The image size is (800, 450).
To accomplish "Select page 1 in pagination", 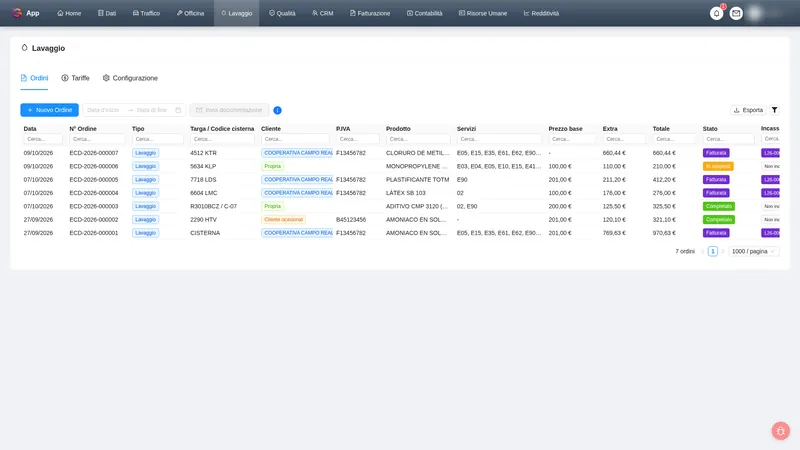I will point(713,252).
